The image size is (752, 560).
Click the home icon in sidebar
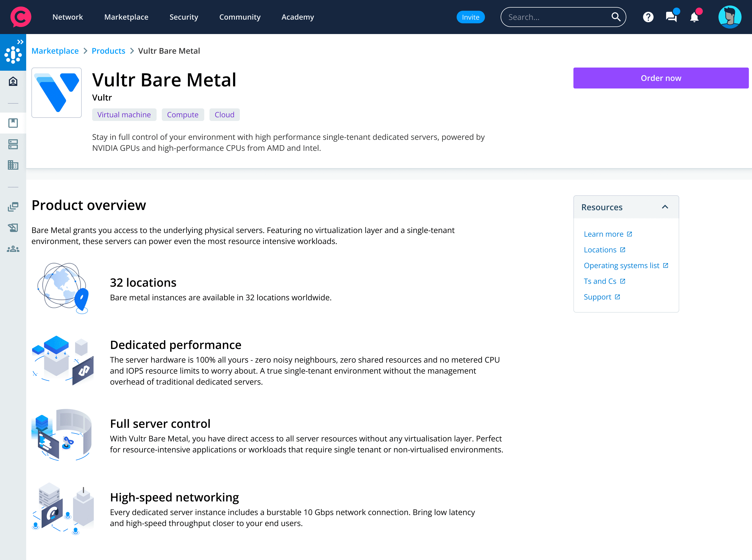coord(13,81)
